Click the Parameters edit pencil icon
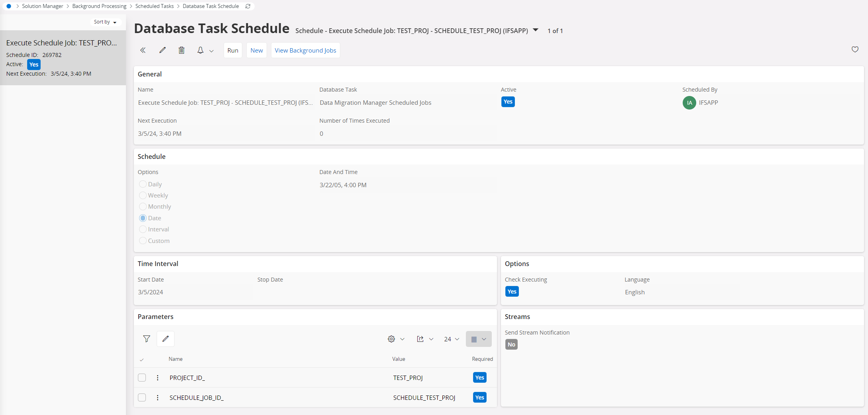Image resolution: width=868 pixels, height=415 pixels. tap(165, 339)
